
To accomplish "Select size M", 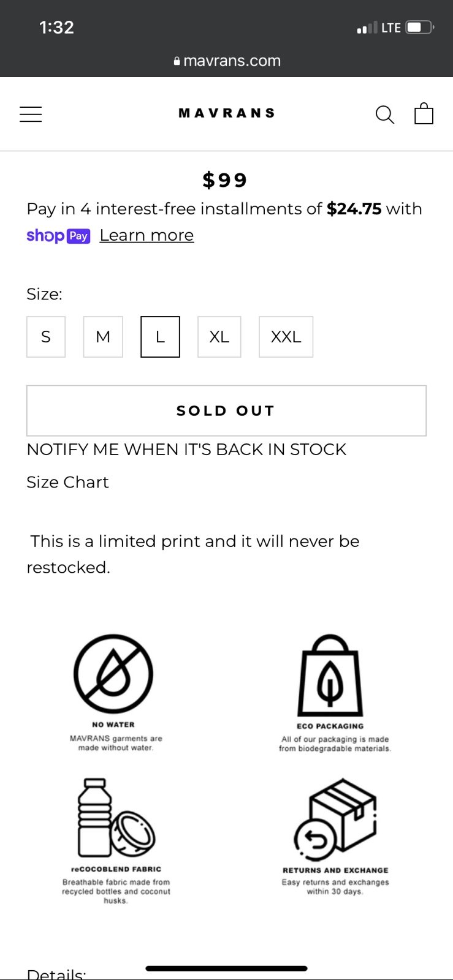I will pyautogui.click(x=103, y=337).
